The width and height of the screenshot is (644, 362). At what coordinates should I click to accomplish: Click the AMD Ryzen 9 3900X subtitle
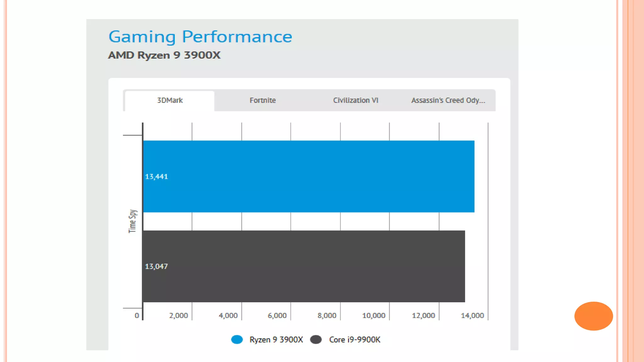click(164, 55)
